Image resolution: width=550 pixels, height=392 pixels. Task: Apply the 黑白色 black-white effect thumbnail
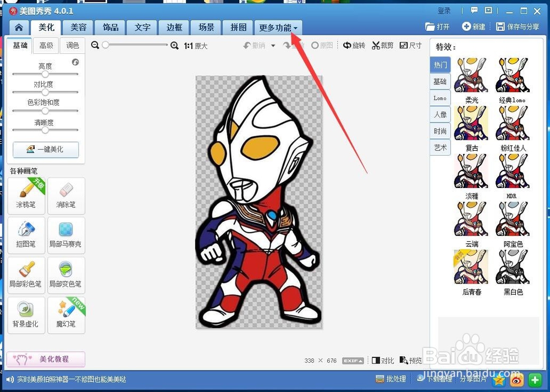(x=513, y=267)
